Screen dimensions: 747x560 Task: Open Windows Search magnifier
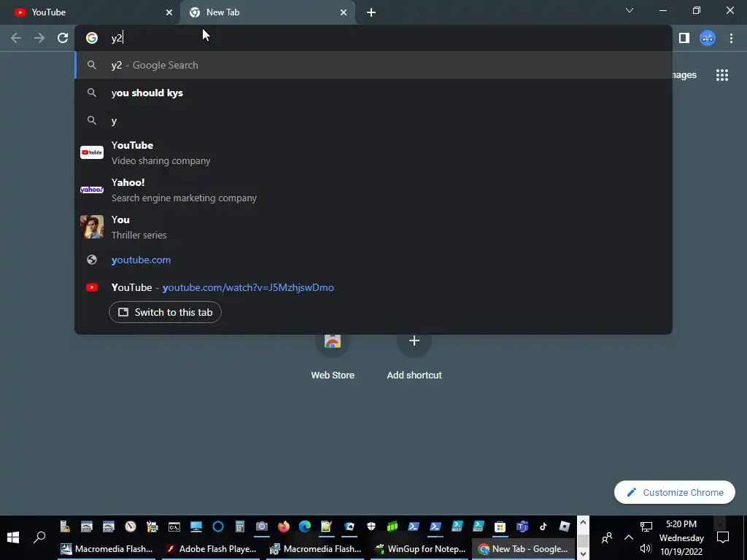pos(39,537)
